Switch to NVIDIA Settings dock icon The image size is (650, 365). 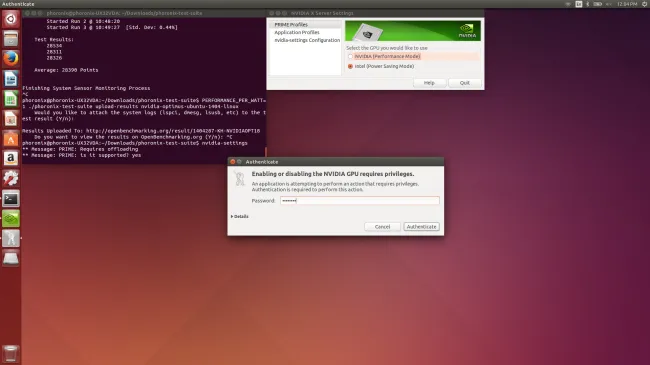pos(11,218)
